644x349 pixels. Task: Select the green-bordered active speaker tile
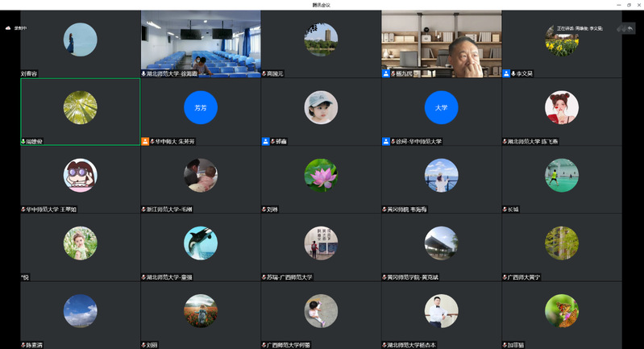tap(80, 111)
